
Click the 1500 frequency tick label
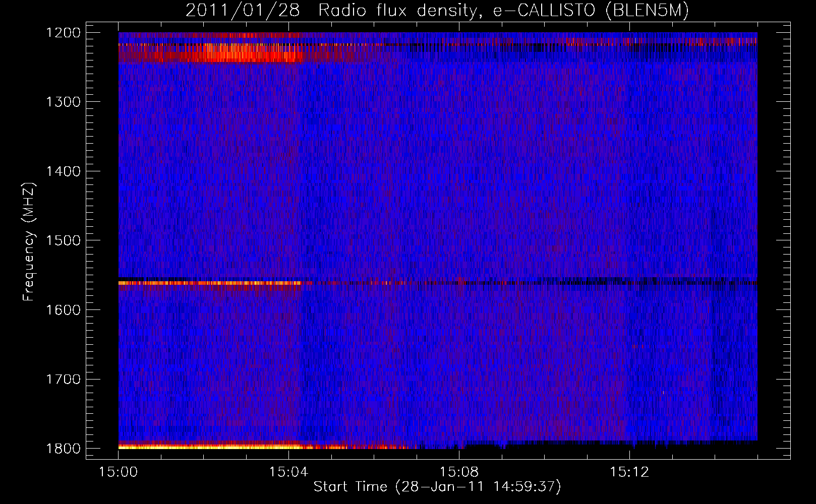(63, 240)
